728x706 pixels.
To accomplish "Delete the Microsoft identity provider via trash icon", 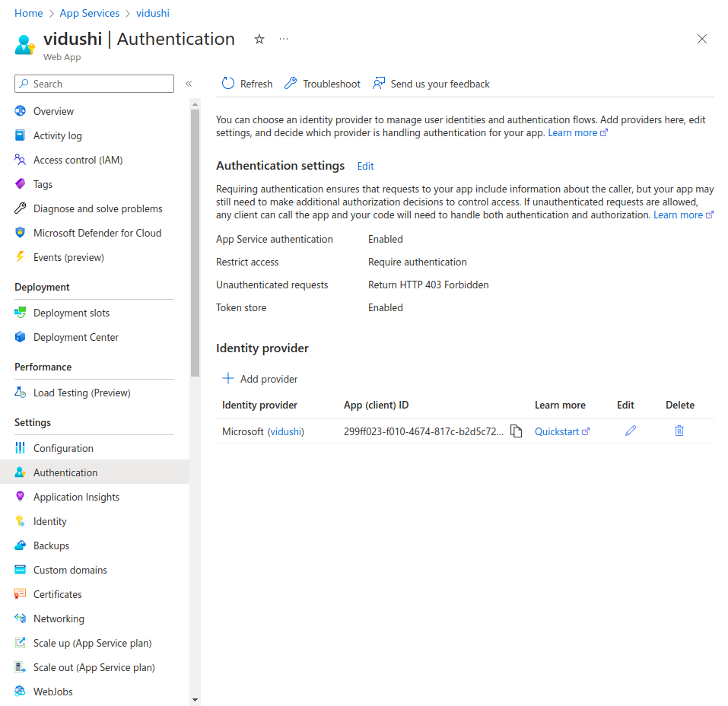I will click(679, 431).
